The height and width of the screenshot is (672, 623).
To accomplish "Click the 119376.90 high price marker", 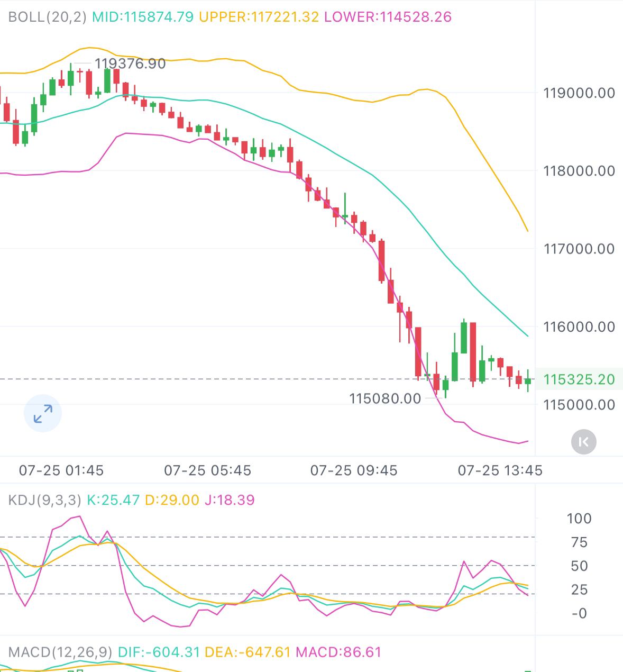I will click(x=130, y=63).
